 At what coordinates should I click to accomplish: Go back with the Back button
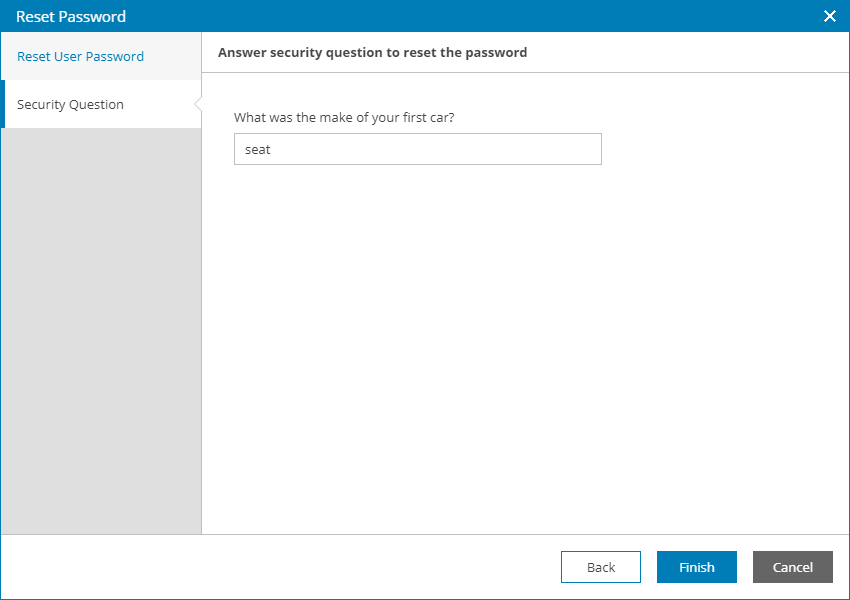[601, 567]
